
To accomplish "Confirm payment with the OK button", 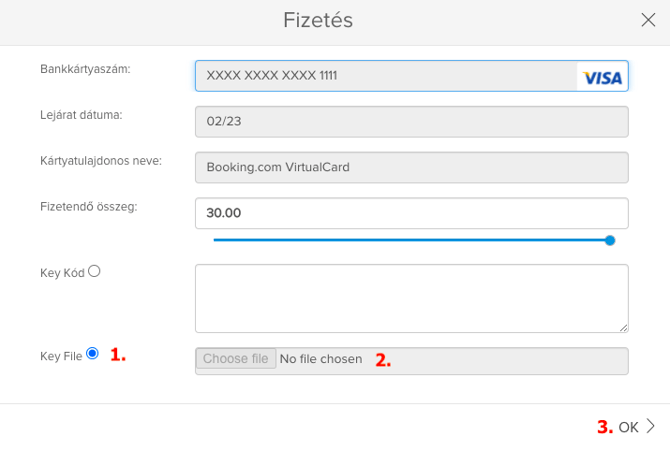I will pos(628,427).
